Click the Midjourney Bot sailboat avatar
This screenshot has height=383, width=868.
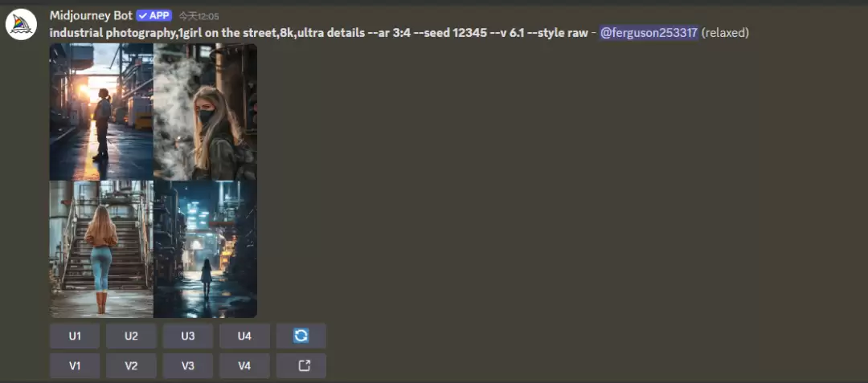click(21, 25)
